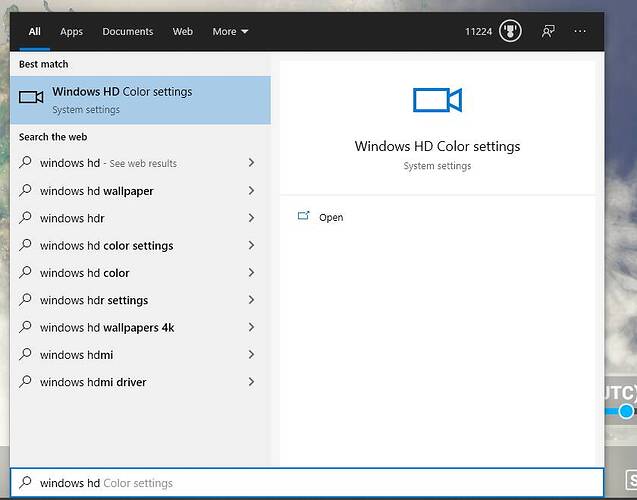The height and width of the screenshot is (500, 637).
Task: Select 'windows hd wallpaper' suggestion
Action: tap(141, 190)
